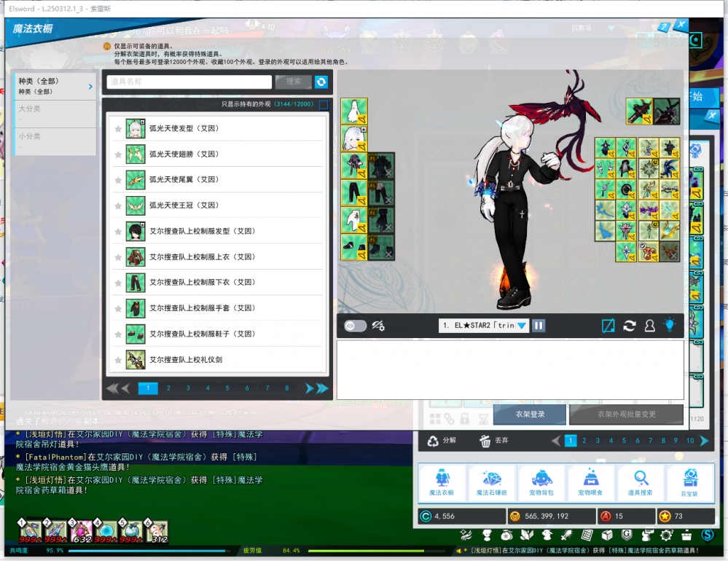Select inventory page 6
728x561 pixels.
(638, 441)
